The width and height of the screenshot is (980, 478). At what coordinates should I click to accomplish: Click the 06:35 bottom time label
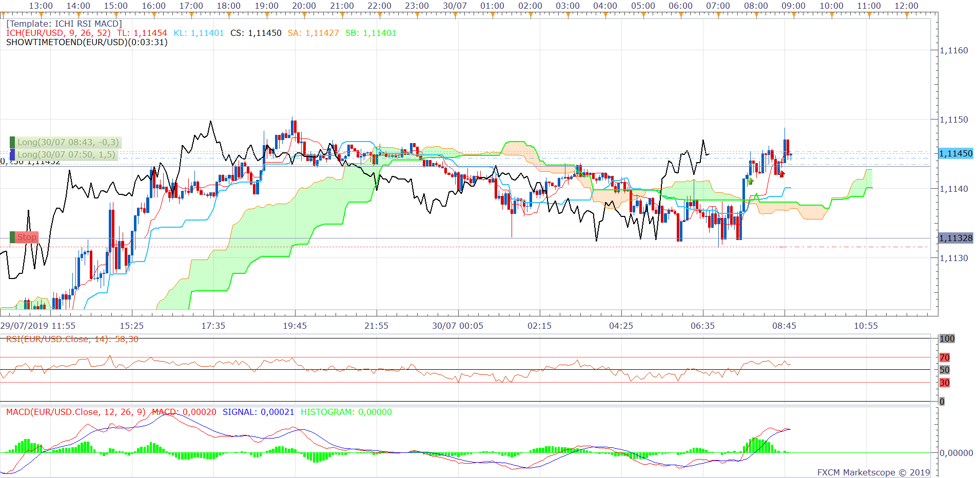pos(703,326)
